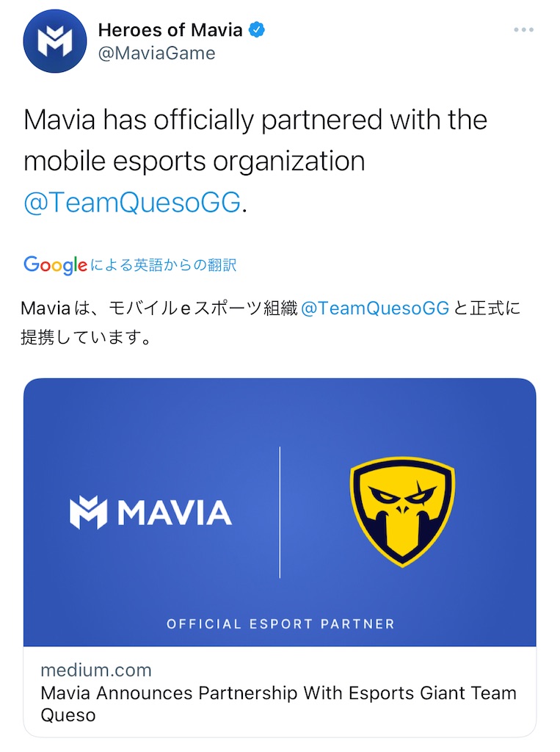Click the blue verified badge icon
The height and width of the screenshot is (752, 560).
[256, 29]
